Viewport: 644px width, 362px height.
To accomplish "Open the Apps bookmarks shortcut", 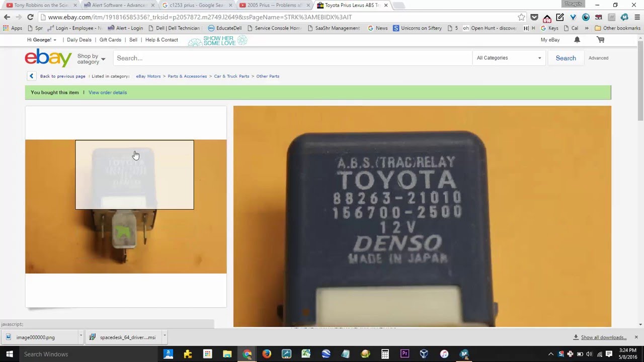I will (x=13, y=28).
